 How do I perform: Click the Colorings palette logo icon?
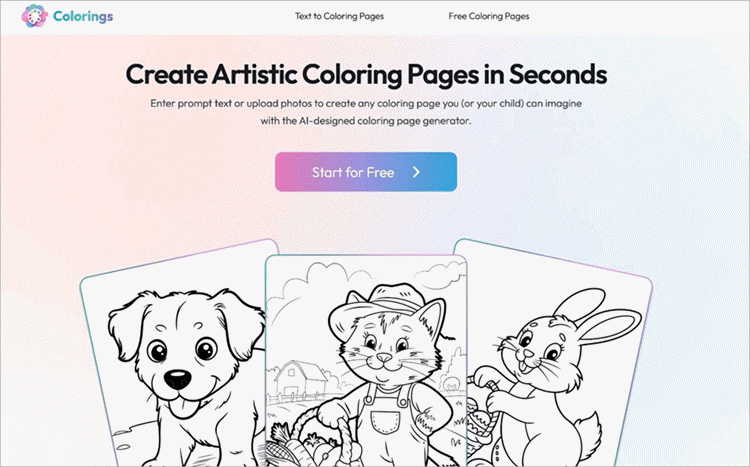[34, 16]
